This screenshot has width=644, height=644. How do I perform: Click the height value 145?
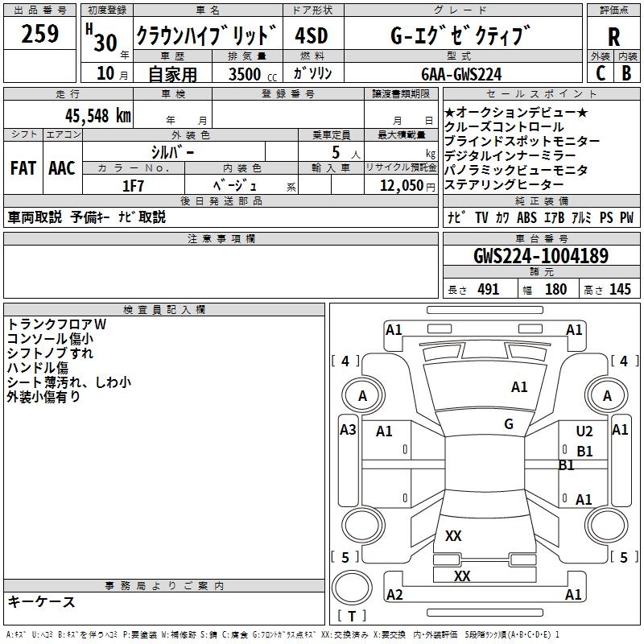coord(620,289)
